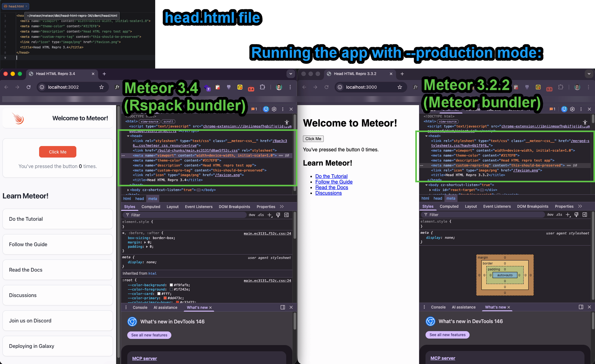Expand the body node in left DOM tree

(x=128, y=190)
